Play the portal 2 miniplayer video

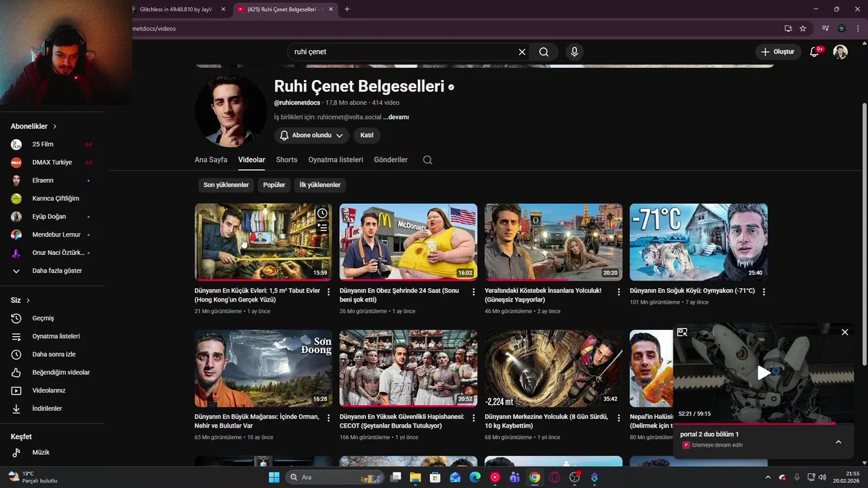click(764, 372)
